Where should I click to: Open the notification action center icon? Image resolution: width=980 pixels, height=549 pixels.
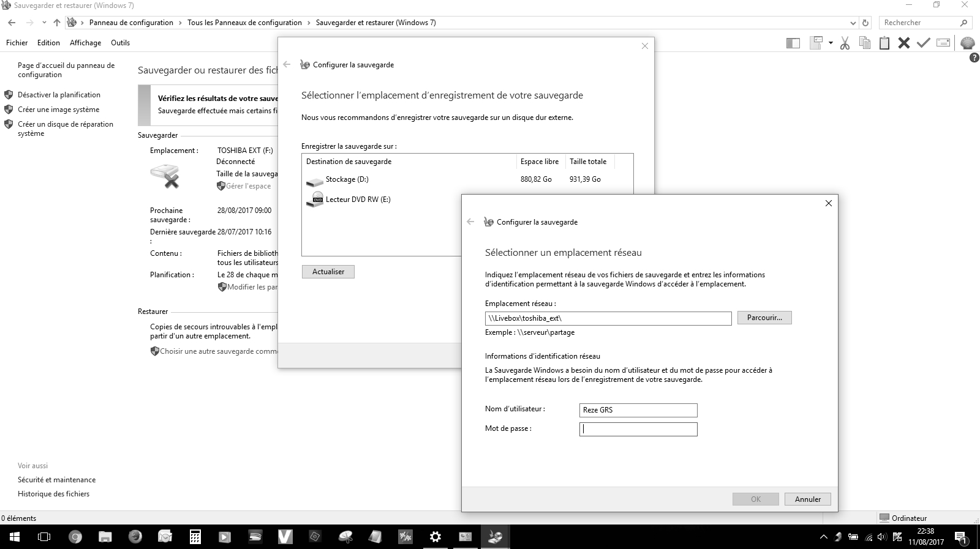click(961, 538)
